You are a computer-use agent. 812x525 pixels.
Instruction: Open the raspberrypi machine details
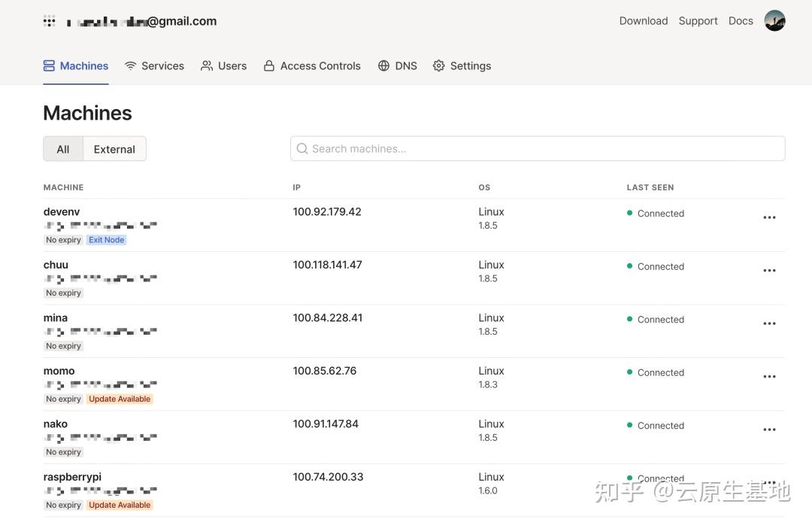coord(72,477)
